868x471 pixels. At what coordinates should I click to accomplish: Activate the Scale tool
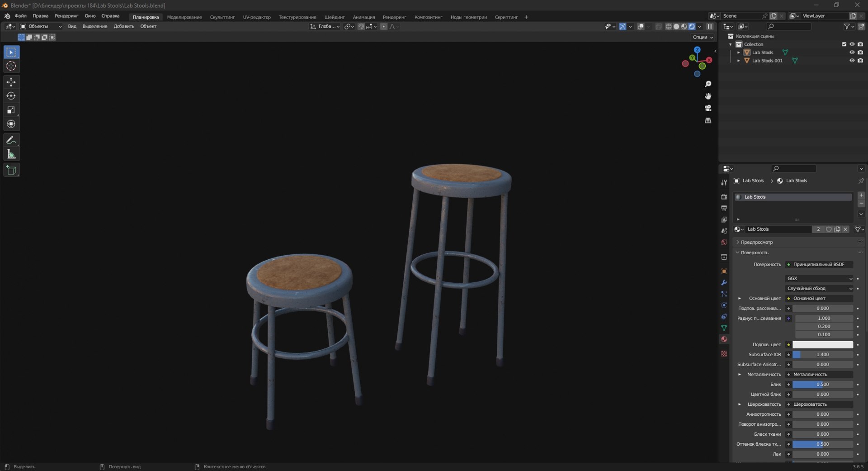[x=11, y=110]
